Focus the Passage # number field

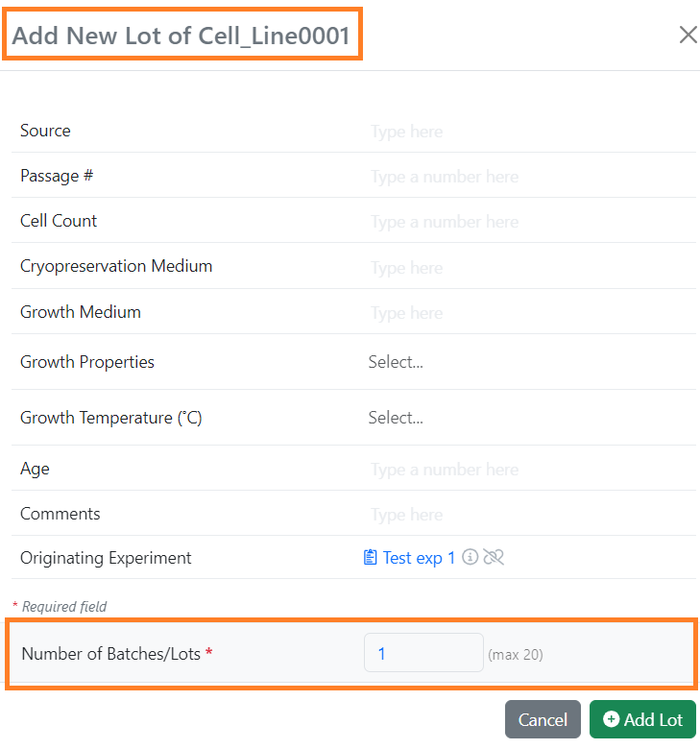coord(530,177)
